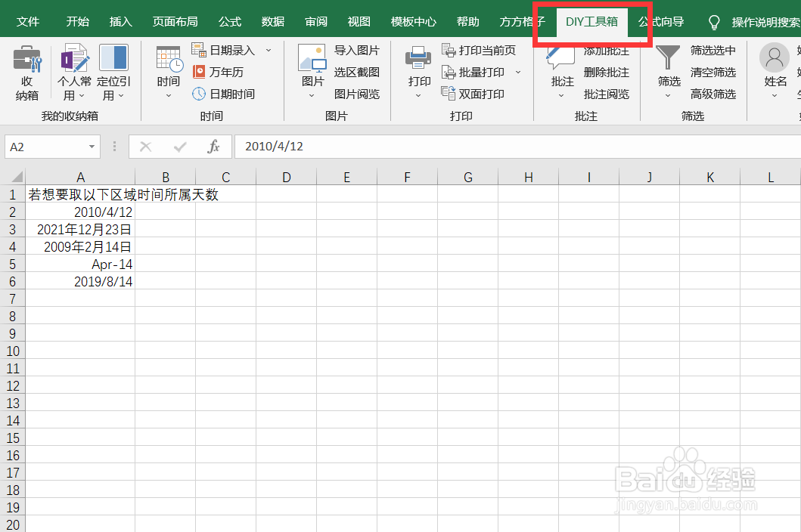Expand the chevron under 筛选
801x532 pixels.
668,95
